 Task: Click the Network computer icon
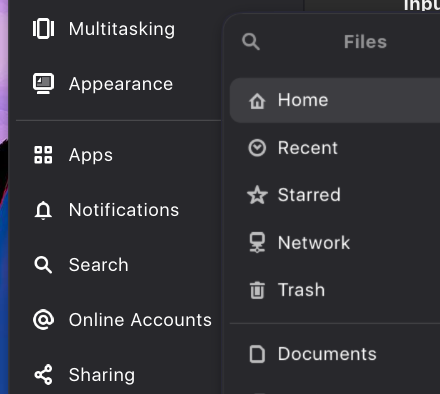[257, 242]
